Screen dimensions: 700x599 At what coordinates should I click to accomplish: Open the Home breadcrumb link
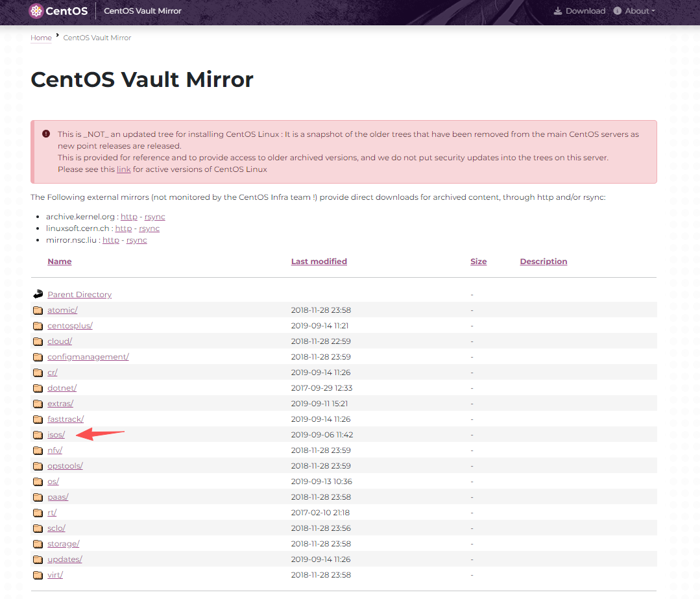(41, 38)
